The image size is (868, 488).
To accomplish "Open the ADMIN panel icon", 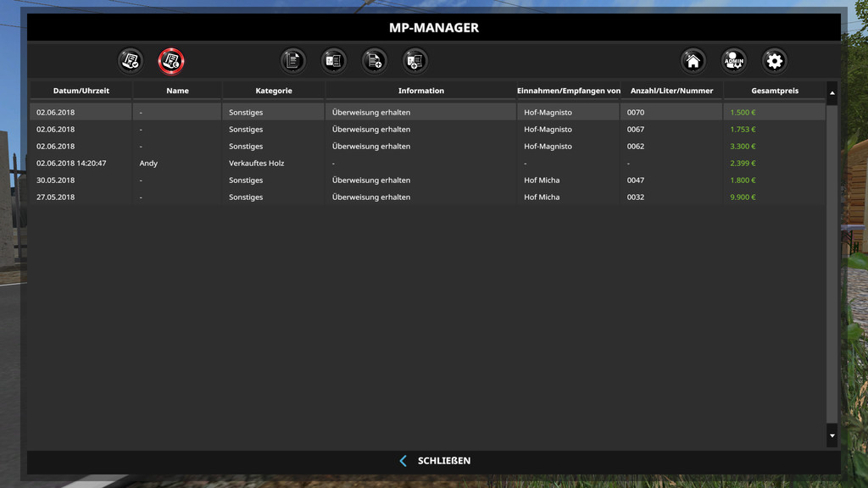I will click(734, 61).
